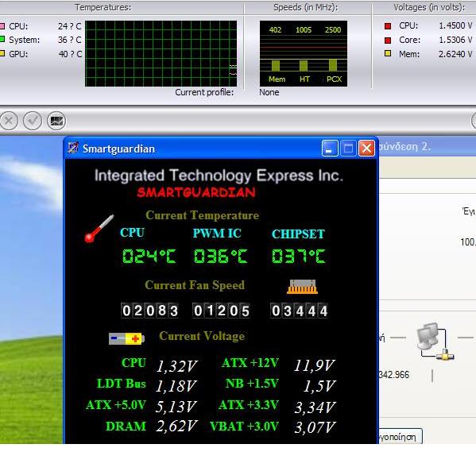476x475 pixels.
Task: Click the PWM IC 036°C readout
Action: point(221,256)
